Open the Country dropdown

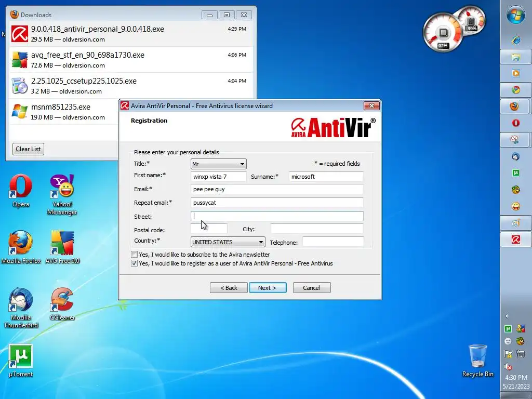(228, 242)
